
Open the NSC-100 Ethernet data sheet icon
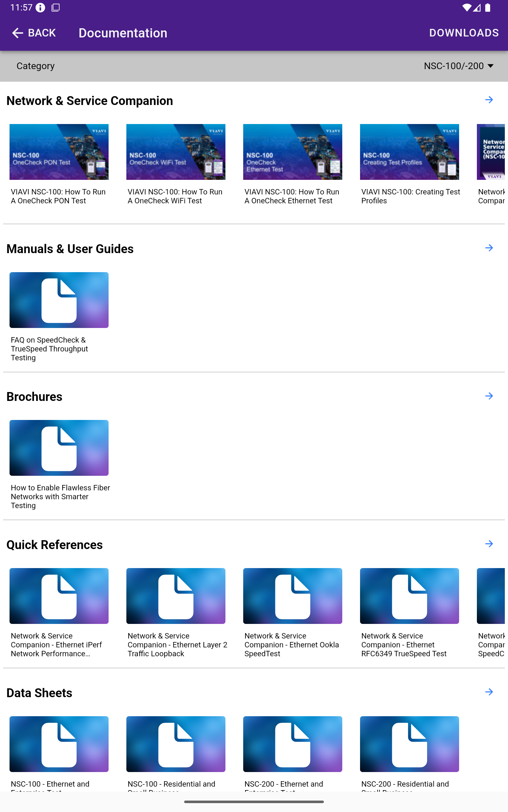pos(59,744)
